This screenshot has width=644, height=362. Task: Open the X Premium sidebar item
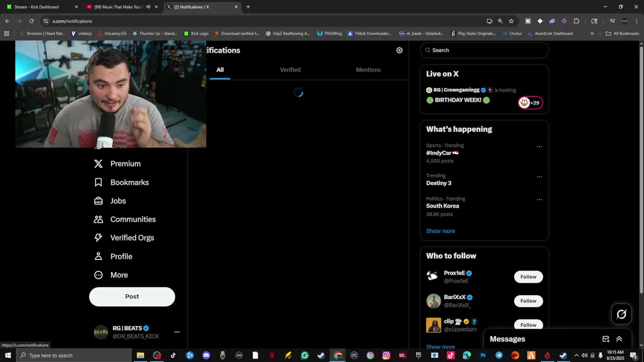click(x=118, y=164)
